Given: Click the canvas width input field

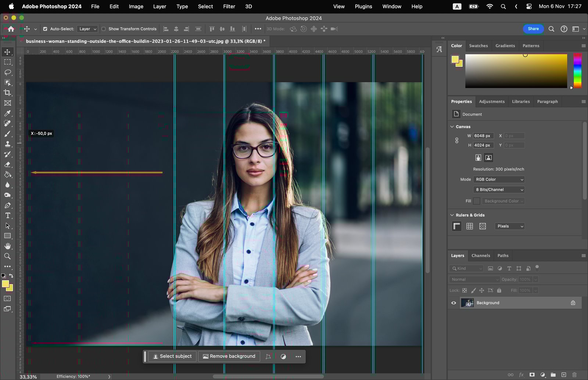Looking at the screenshot, I should [x=483, y=136].
